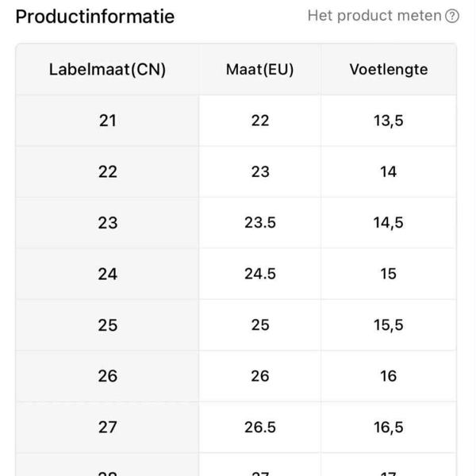Select EU size 24.5 cell
The height and width of the screenshot is (476, 476).
tap(259, 274)
